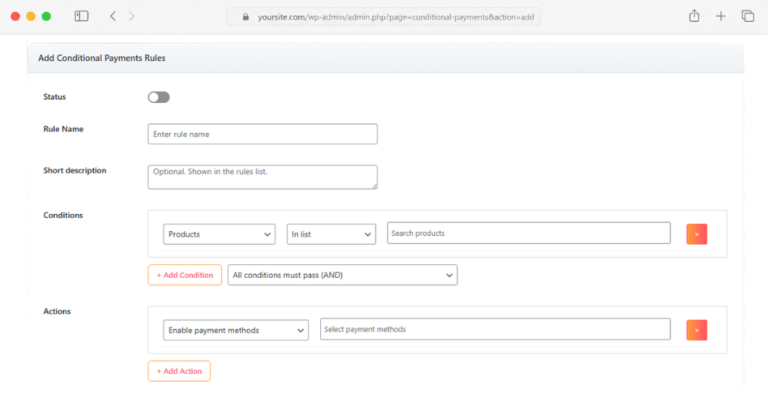
Task: Remove the Products condition row
Action: click(696, 234)
